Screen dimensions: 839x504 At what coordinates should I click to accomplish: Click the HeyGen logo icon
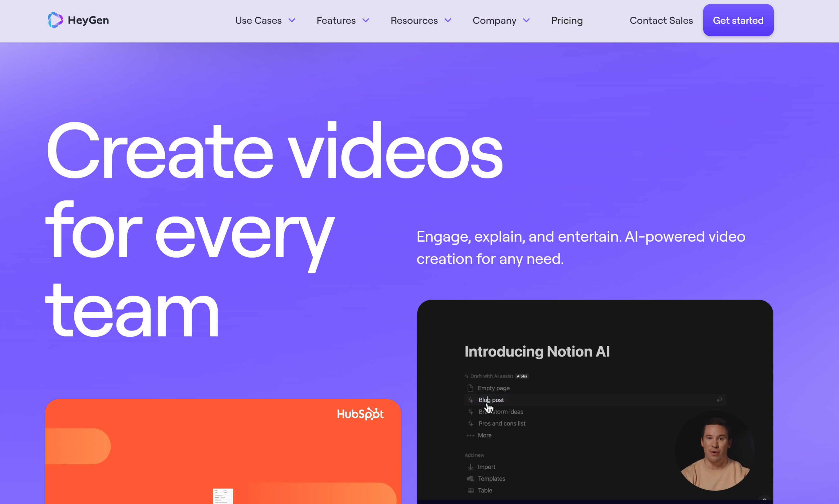(56, 20)
